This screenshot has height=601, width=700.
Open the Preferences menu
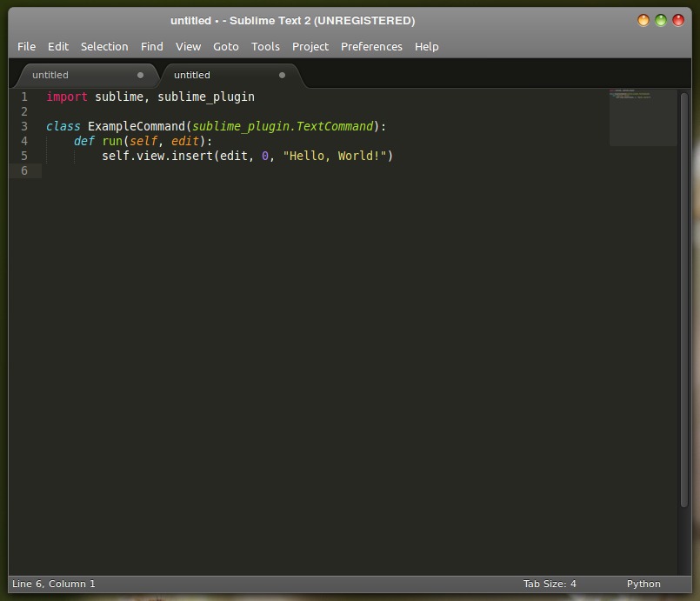[x=371, y=46]
